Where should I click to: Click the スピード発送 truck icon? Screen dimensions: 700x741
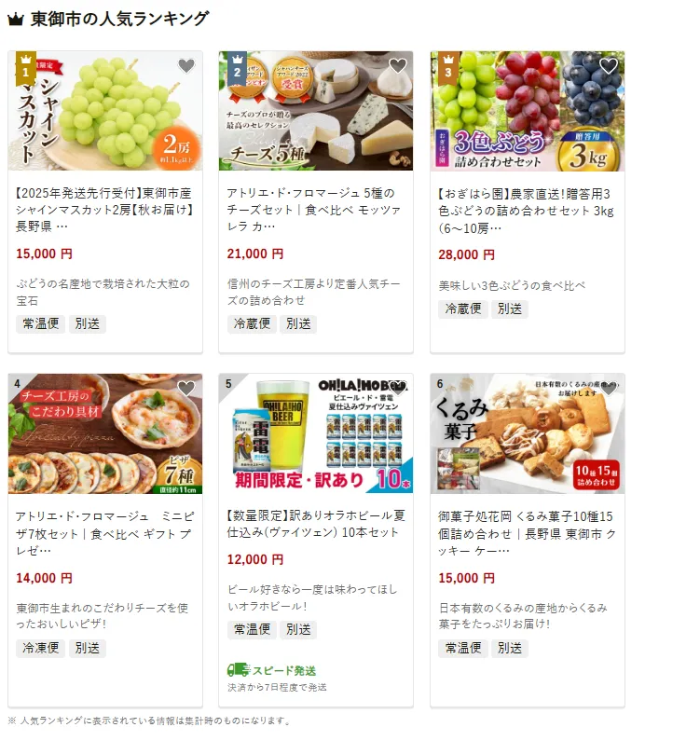point(239,669)
